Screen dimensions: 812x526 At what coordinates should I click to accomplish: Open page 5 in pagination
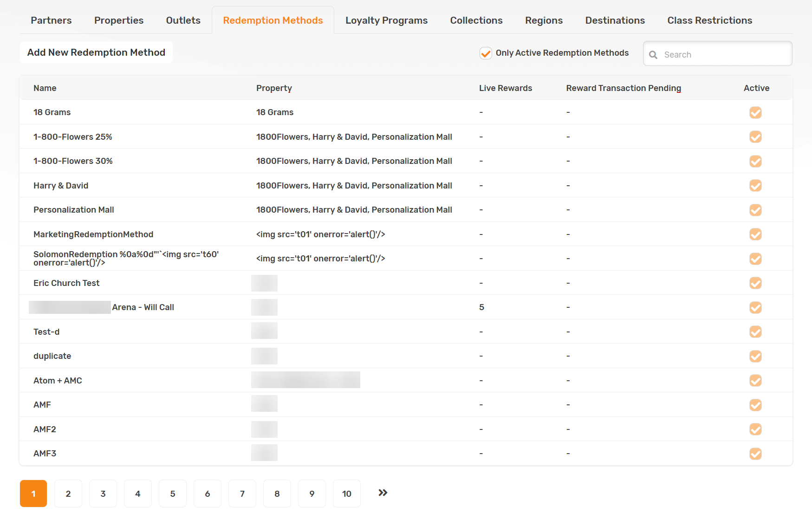(x=173, y=494)
